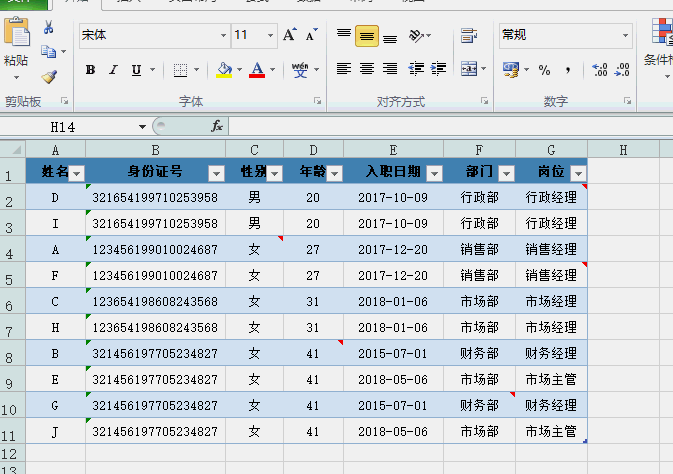Select column E header

click(393, 150)
